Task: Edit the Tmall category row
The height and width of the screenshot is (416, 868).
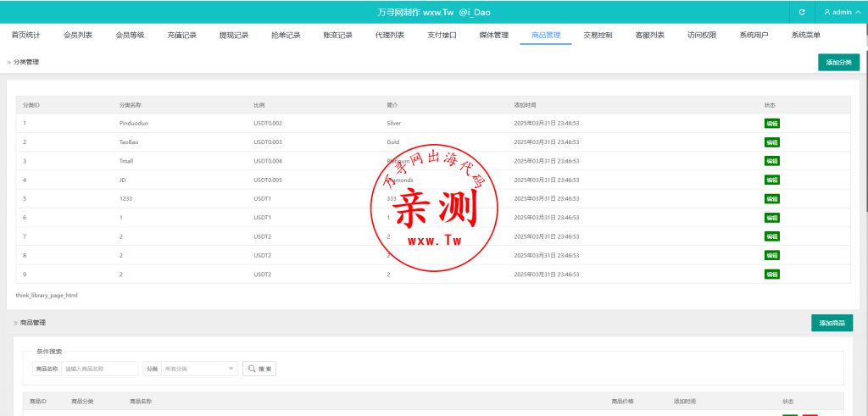Action: 772,161
